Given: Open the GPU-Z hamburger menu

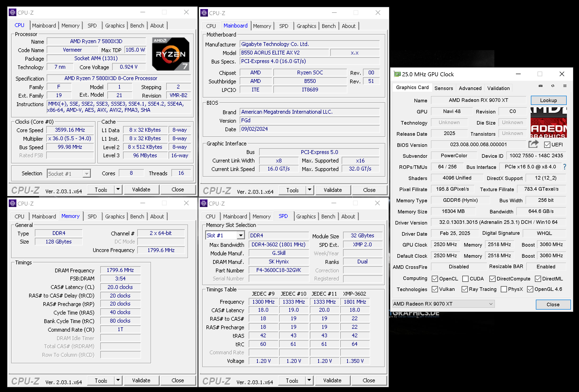Looking at the screenshot, I should [x=565, y=86].
